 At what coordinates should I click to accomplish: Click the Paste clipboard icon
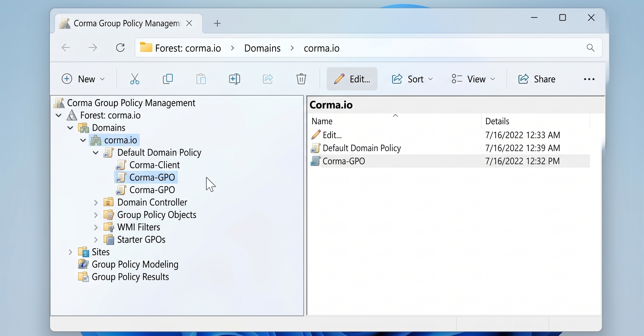[x=201, y=79]
